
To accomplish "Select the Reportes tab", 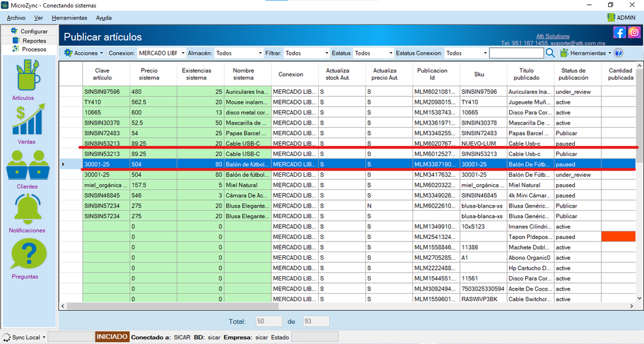I will point(29,41).
